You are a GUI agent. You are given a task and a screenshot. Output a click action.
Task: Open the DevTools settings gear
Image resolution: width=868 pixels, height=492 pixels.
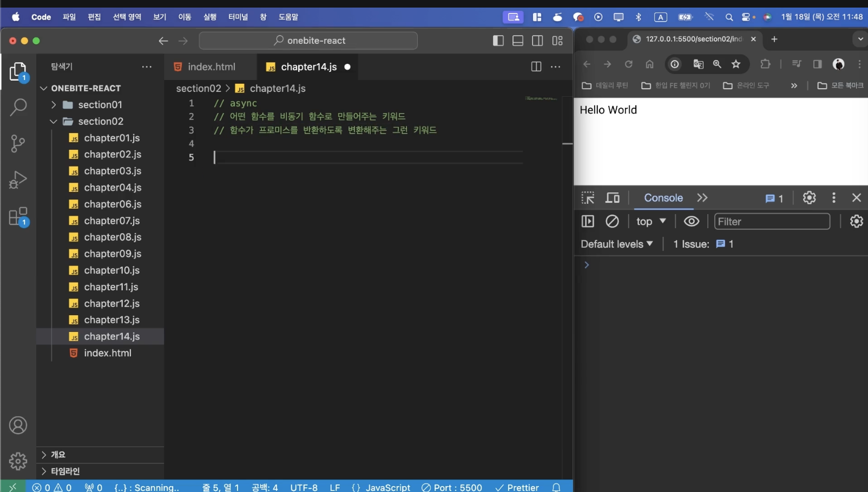pyautogui.click(x=809, y=198)
